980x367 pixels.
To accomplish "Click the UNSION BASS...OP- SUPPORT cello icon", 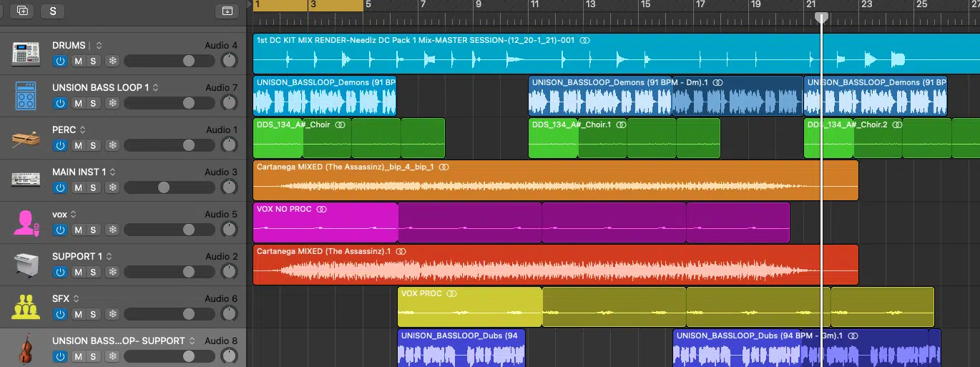I will tap(25, 350).
